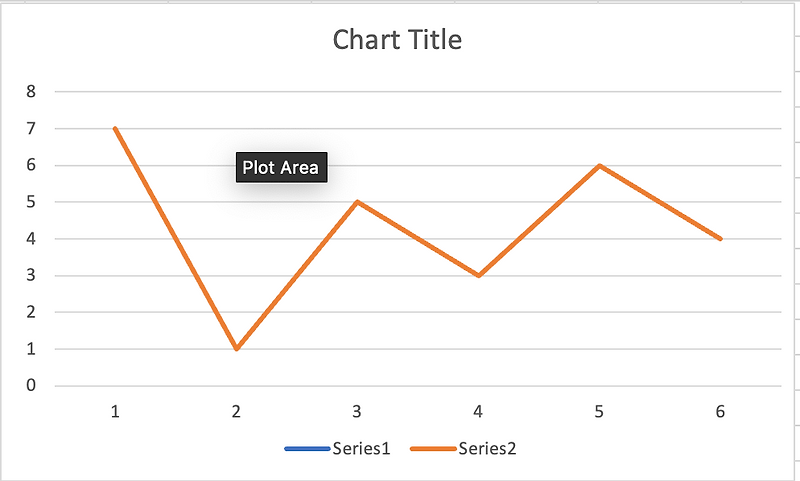
Task: Select the gridline at value 8
Action: click(418, 92)
